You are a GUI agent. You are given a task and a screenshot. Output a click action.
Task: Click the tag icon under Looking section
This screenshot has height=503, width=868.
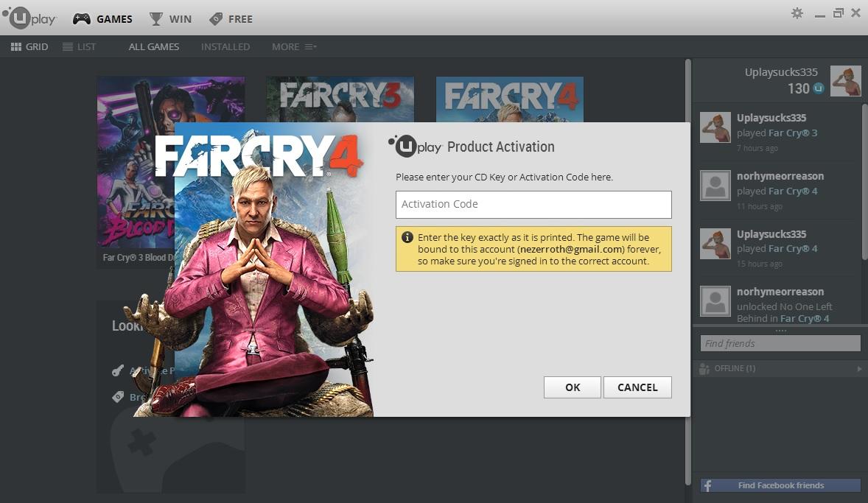click(117, 397)
